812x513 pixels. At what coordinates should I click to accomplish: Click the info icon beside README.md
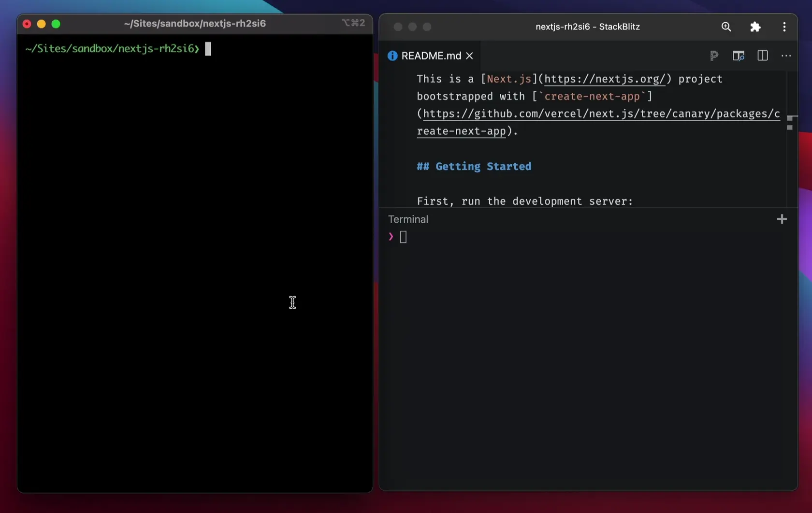(392, 56)
